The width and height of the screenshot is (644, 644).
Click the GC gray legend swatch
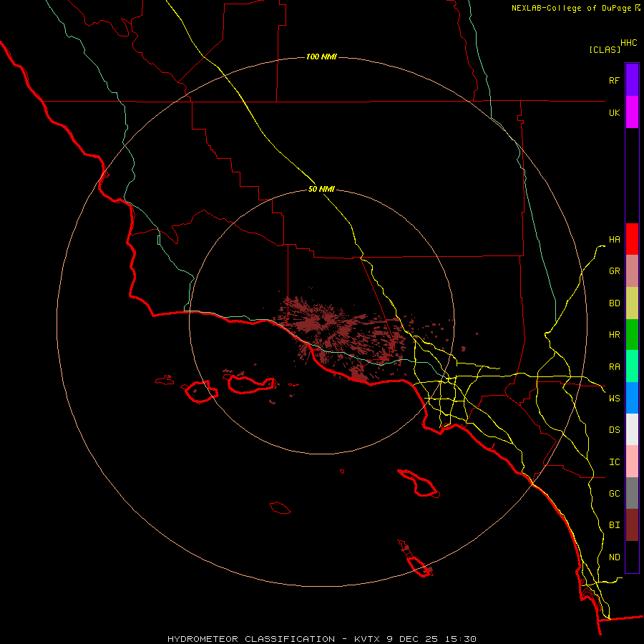[632, 493]
